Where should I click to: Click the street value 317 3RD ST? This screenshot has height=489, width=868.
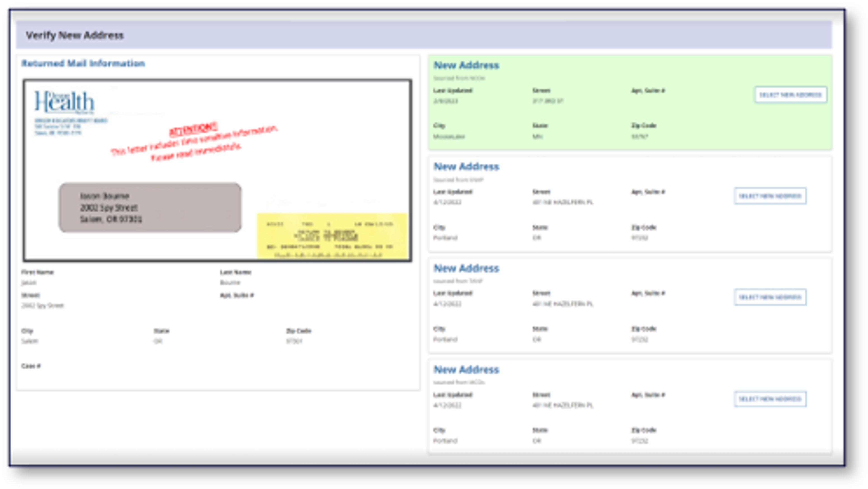pos(547,101)
